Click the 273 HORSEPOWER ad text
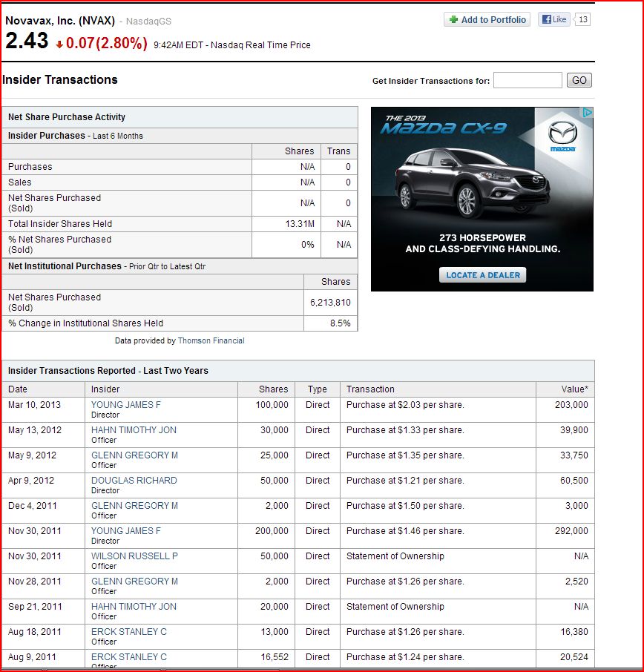Viewport: 644px width, 672px height. (x=482, y=238)
